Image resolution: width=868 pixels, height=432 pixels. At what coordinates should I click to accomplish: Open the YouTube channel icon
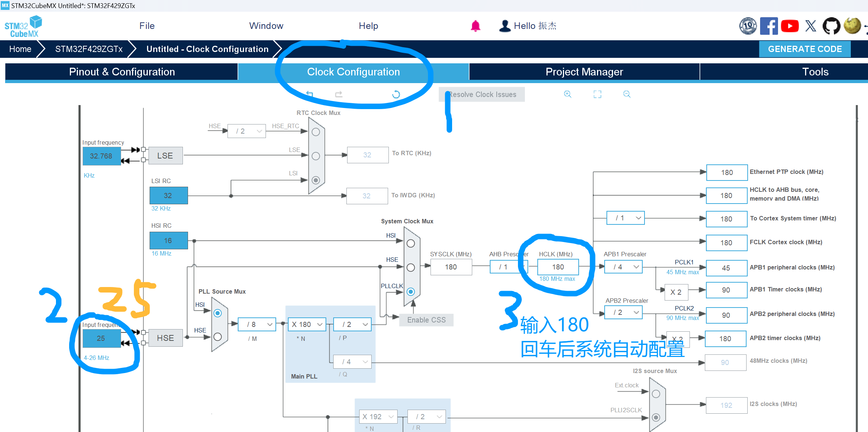pos(790,26)
